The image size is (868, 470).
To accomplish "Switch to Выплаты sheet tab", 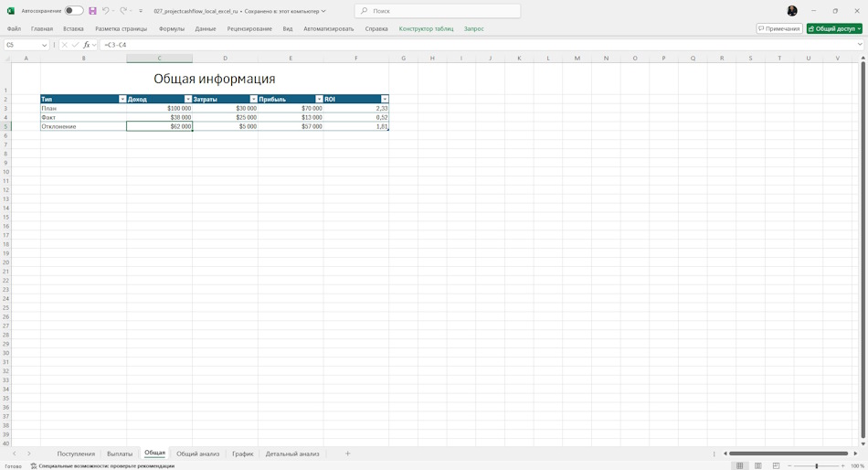I will coord(120,454).
